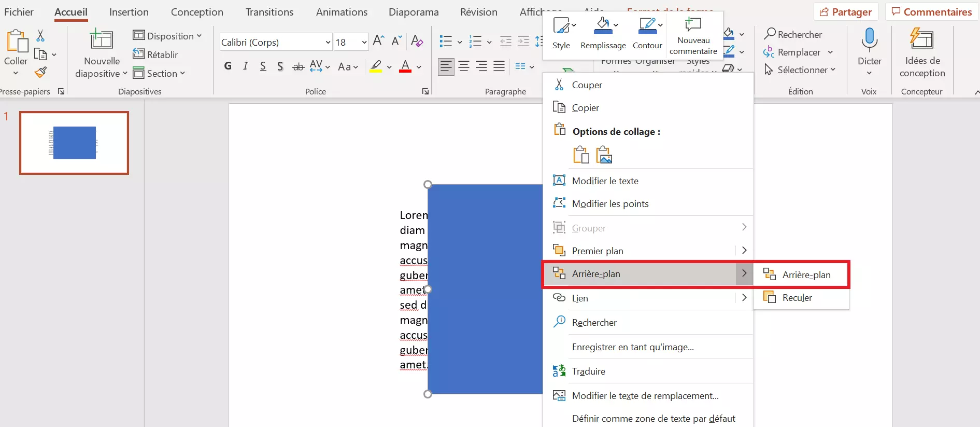
Task: Select Copier in context menu
Action: [648, 107]
